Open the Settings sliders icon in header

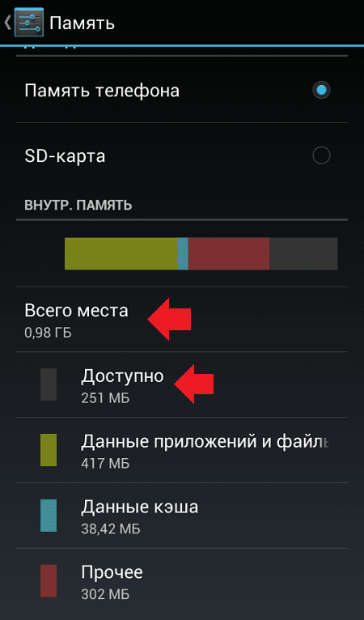(29, 23)
